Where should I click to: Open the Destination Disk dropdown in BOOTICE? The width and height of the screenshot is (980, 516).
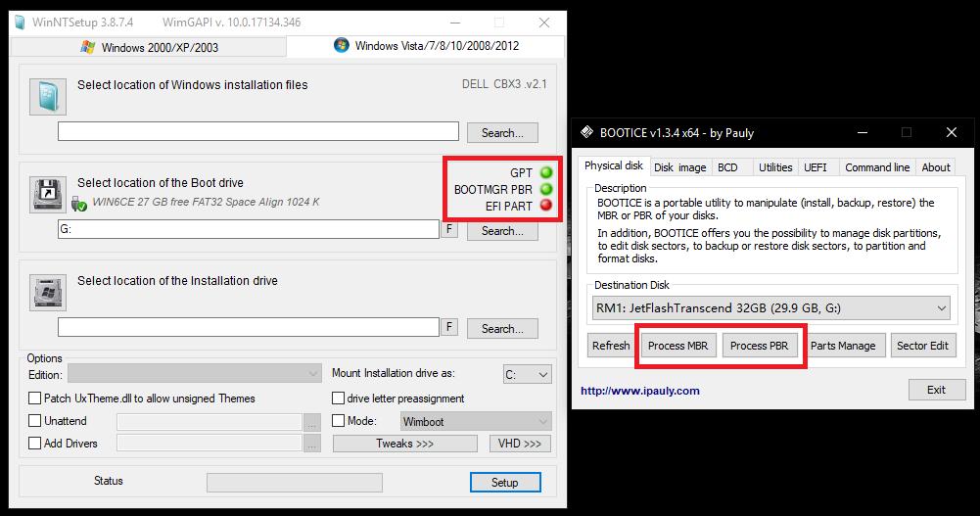click(x=770, y=308)
